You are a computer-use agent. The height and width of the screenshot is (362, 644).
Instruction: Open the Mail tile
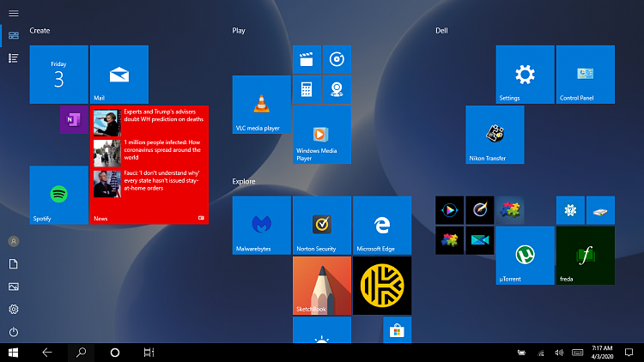click(119, 75)
